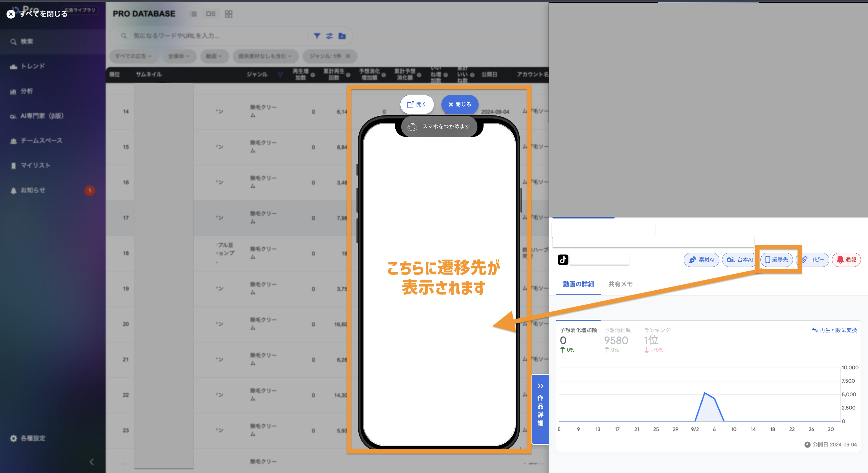Switch to the 共有メモ tab
The width and height of the screenshot is (868, 473).
click(620, 284)
